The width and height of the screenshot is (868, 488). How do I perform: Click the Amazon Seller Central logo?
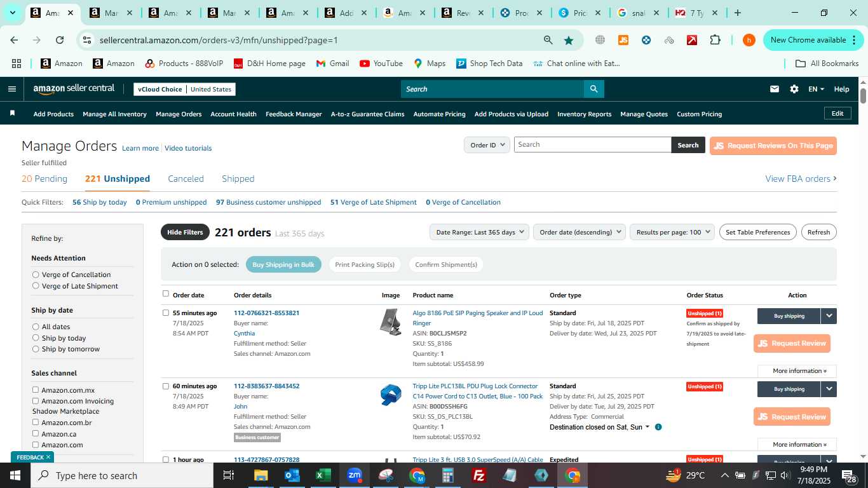(74, 89)
